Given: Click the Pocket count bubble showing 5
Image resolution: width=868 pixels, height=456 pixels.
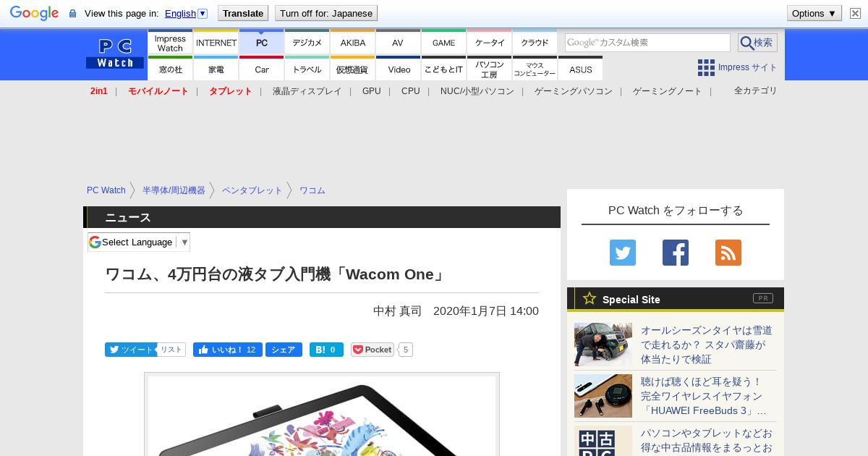Looking at the screenshot, I should 406,350.
